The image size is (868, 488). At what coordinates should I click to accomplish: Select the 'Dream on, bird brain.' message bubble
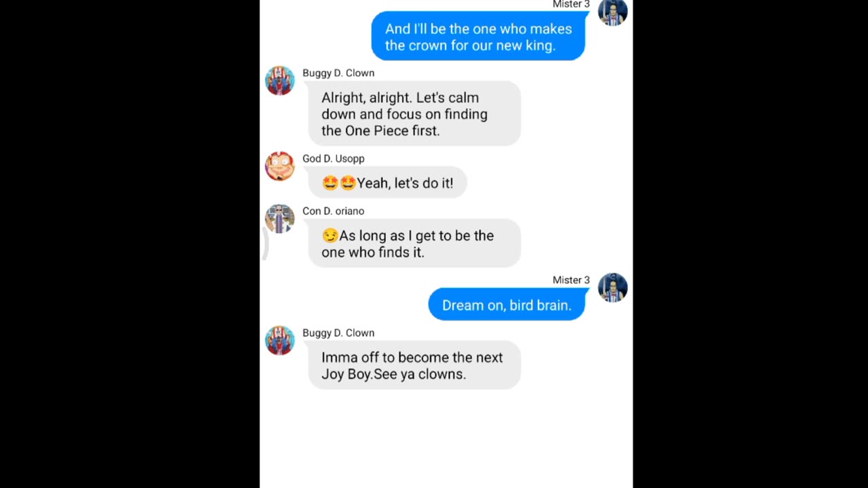[x=507, y=305]
